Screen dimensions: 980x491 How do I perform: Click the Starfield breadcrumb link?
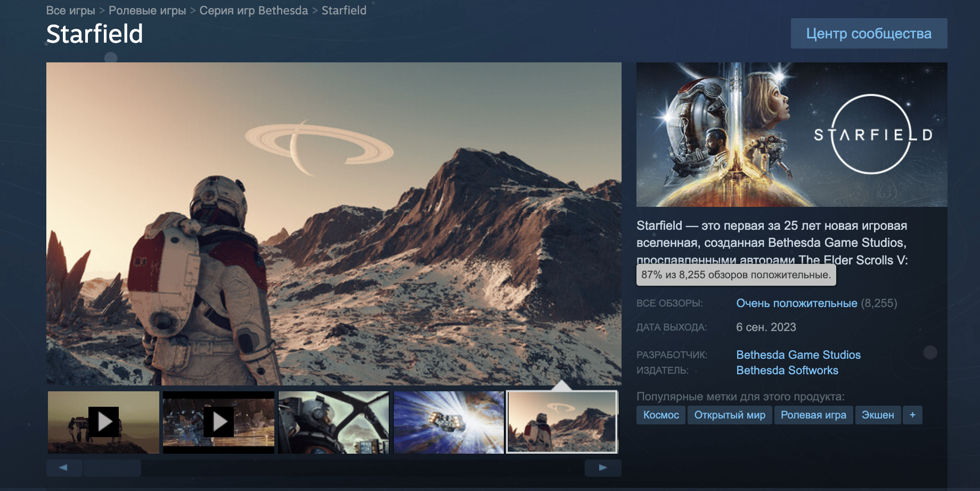(x=344, y=10)
